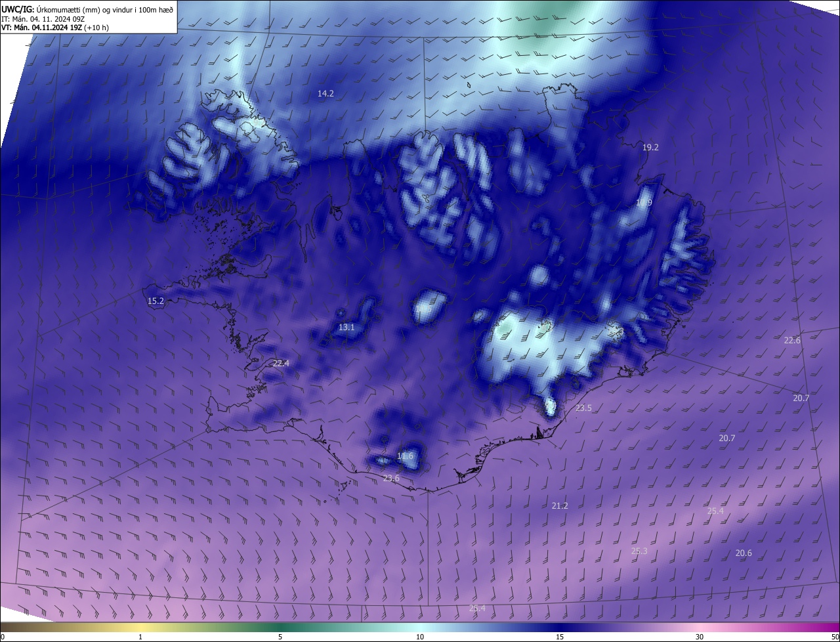Click the 10 tick label on the legend

coord(420,637)
